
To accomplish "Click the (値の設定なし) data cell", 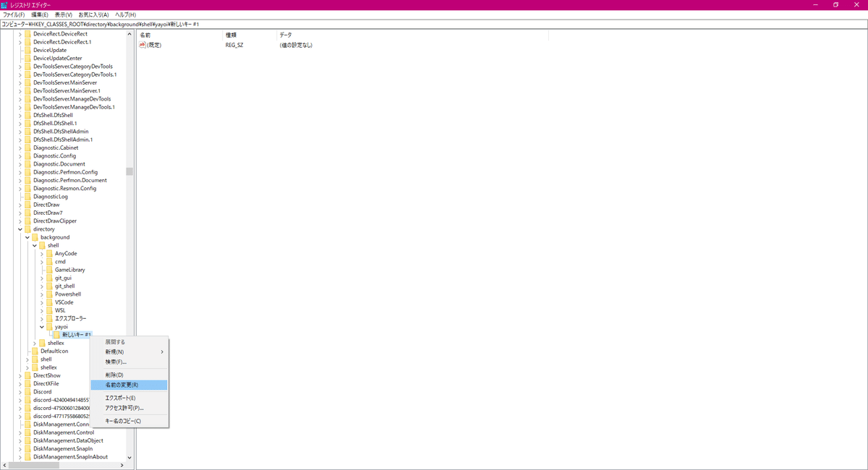I will [x=296, y=45].
